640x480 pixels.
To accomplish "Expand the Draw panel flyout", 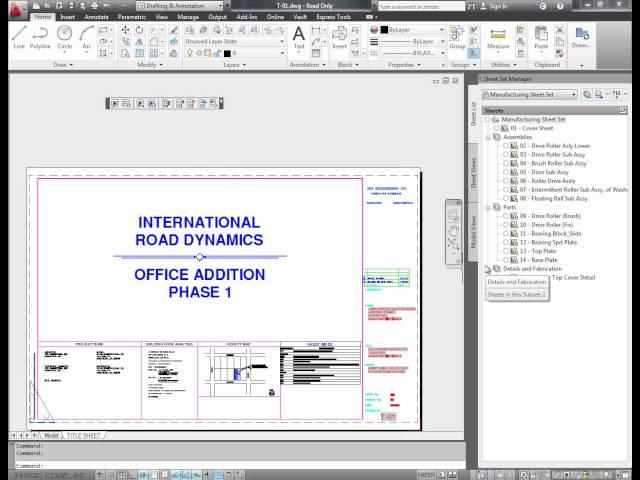I will pos(63,64).
